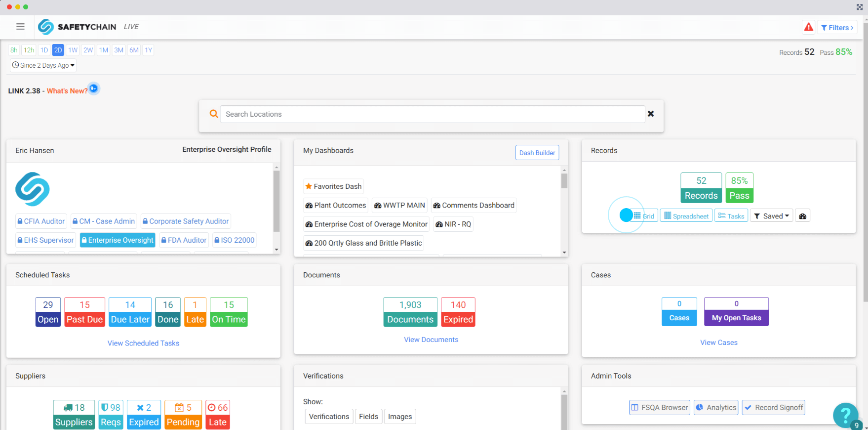Click the search magnifier icon

tap(214, 114)
